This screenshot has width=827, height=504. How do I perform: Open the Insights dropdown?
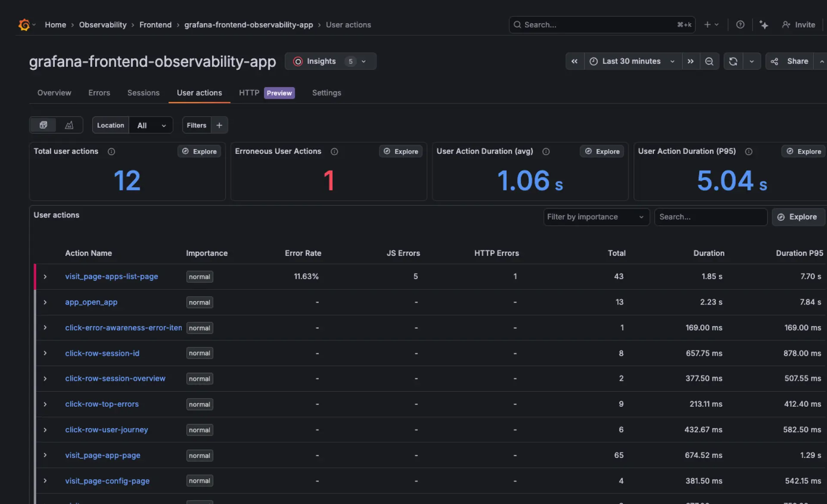[330, 61]
